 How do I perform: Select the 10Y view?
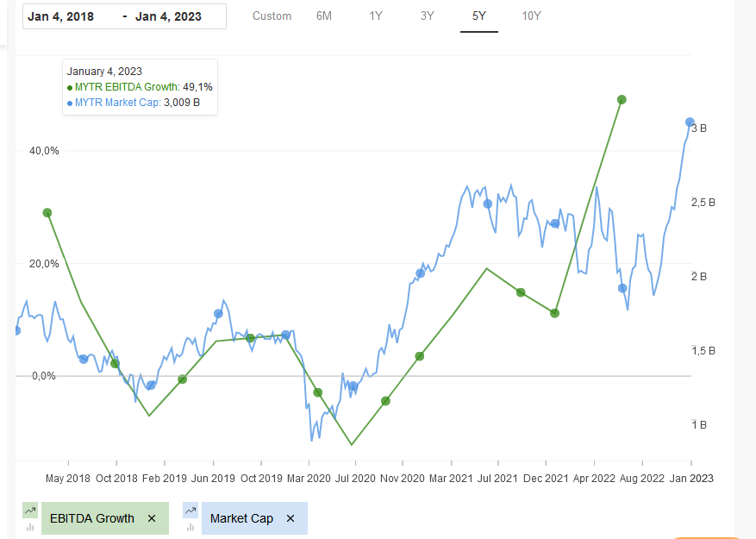pos(532,16)
